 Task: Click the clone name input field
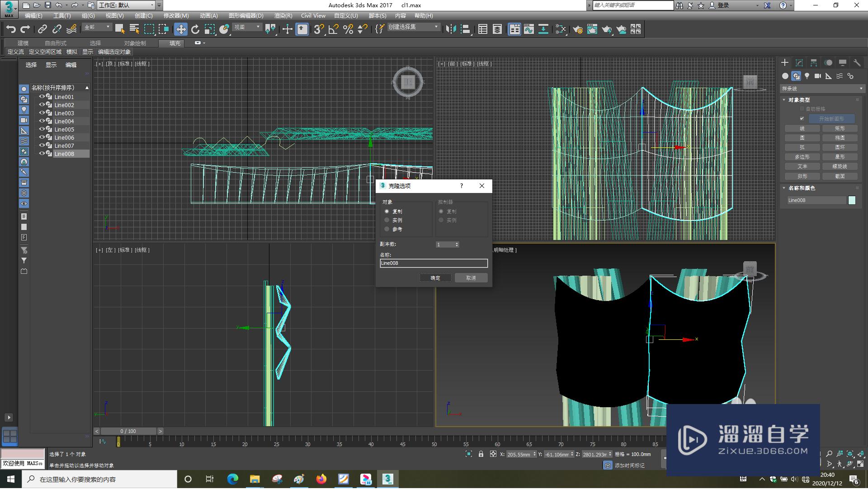[434, 263]
